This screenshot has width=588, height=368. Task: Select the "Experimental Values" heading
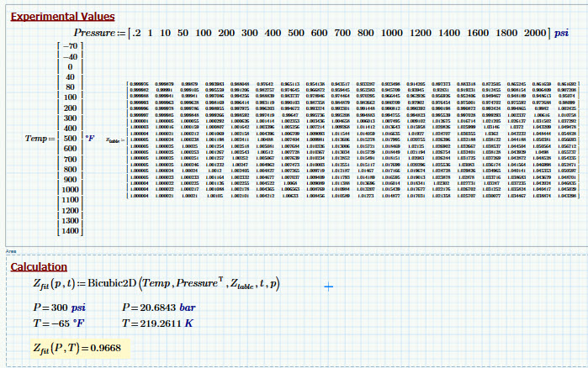62,17
